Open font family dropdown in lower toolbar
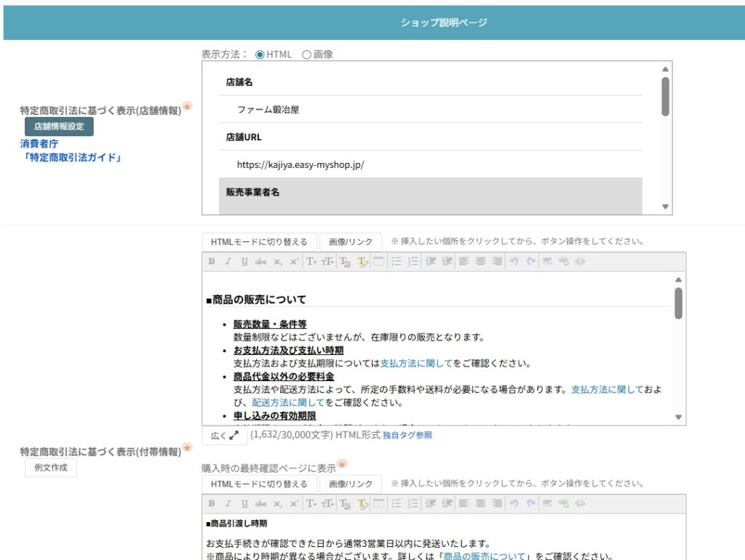745x560 pixels. [311, 503]
